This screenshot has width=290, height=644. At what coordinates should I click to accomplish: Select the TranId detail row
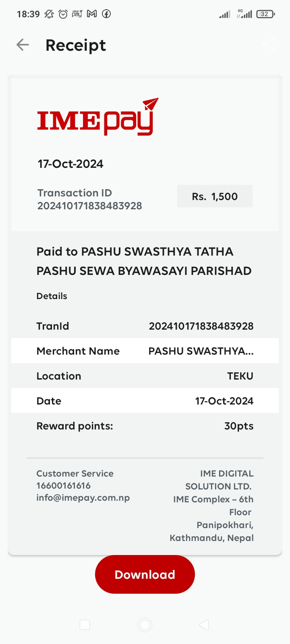point(145,326)
